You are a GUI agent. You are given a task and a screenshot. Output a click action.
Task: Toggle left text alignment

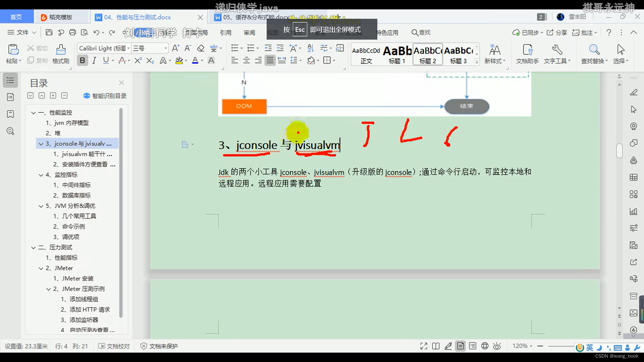[234, 60]
